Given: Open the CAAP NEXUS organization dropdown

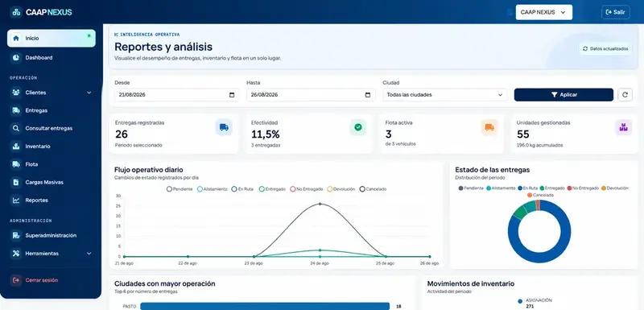Looking at the screenshot, I should pyautogui.click(x=544, y=12).
